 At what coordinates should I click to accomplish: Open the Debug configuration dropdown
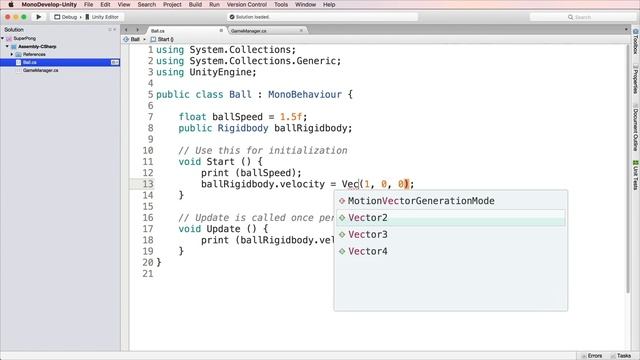coord(66,17)
